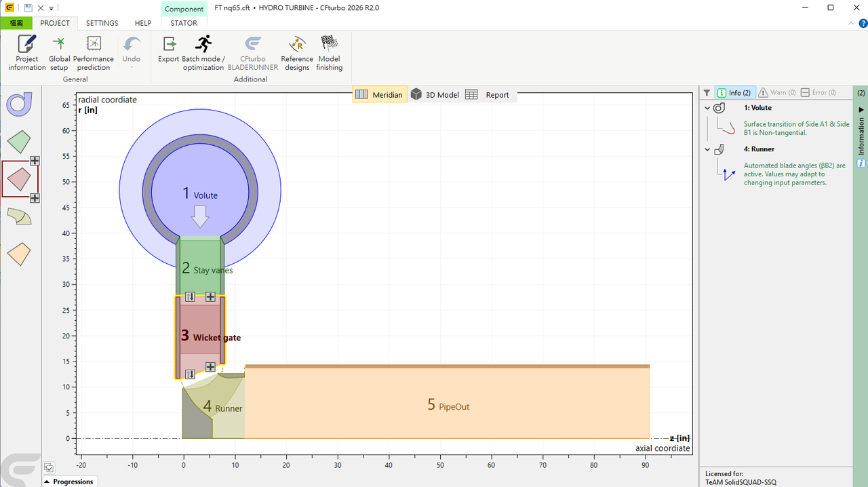This screenshot has width=868, height=487.
Task: Click the red surface transition curve icon
Action: 729,128
